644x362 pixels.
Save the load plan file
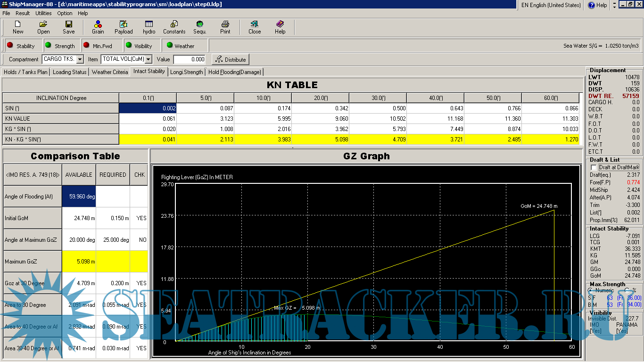69,27
